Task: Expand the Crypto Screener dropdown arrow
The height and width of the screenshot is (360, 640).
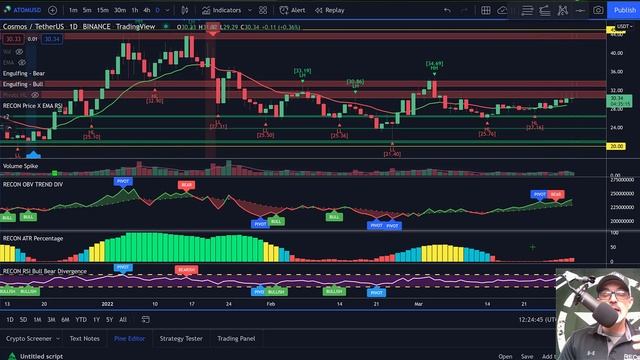Action: coord(58,339)
